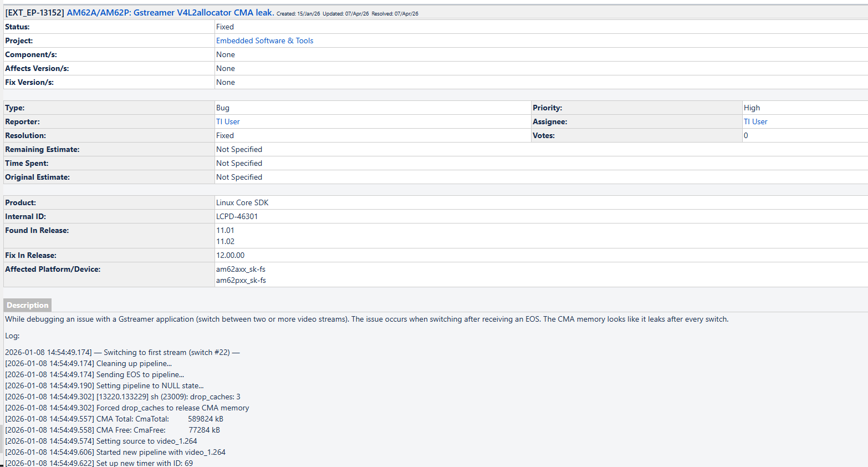Click the Resolution field label
This screenshot has width=868, height=467.
point(25,135)
